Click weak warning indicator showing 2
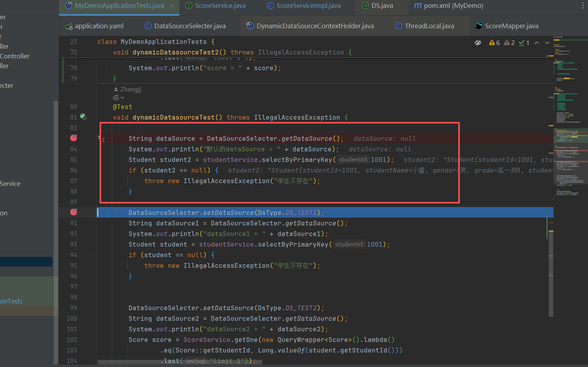Screen dimensions: 588x367 coord(508,43)
